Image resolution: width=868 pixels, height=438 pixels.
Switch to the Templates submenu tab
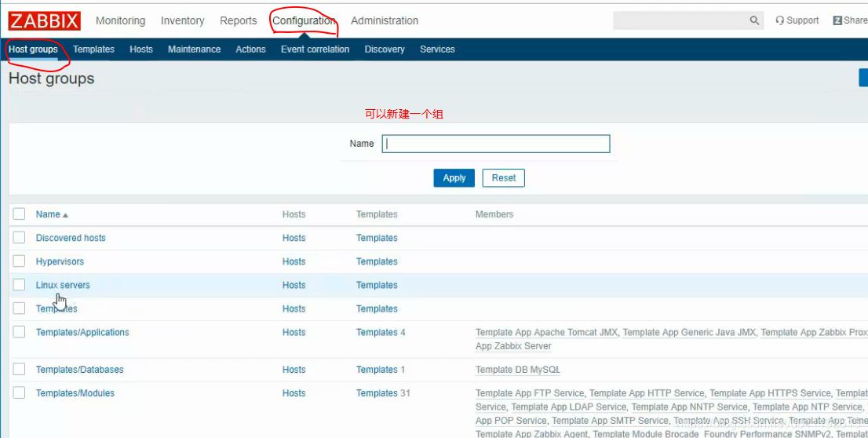point(93,49)
